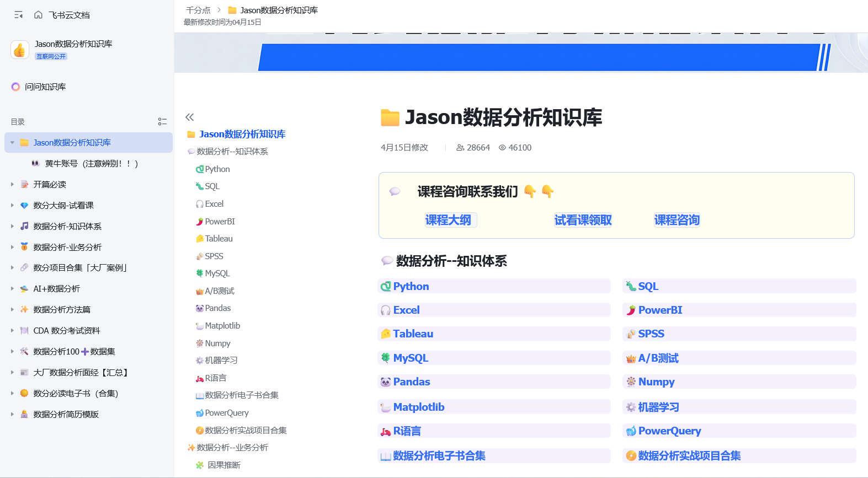Jump to Python in the outline

(x=217, y=169)
